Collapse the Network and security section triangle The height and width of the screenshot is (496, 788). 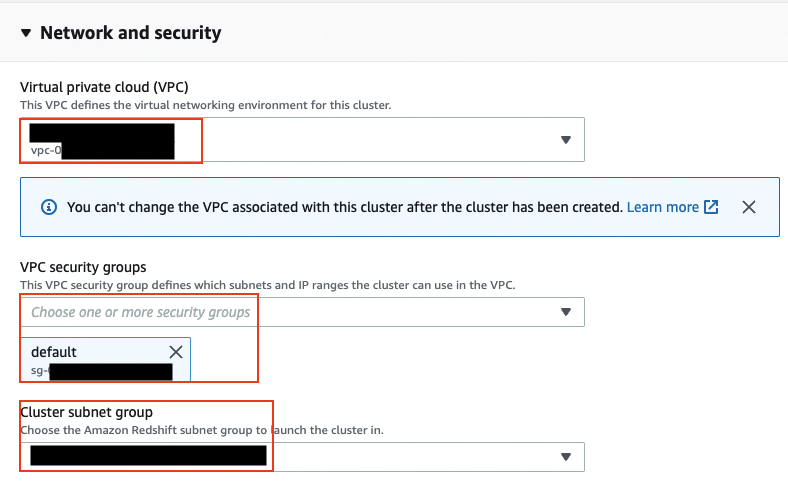click(26, 33)
